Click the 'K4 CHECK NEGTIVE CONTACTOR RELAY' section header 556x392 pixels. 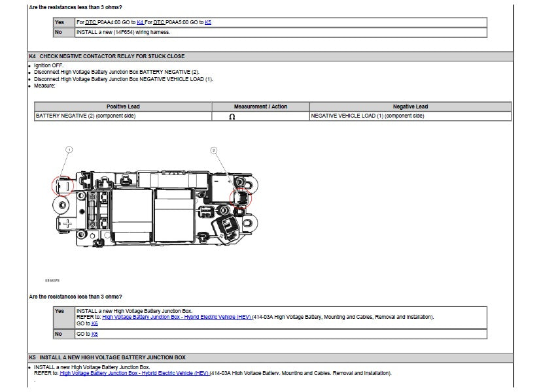pos(270,56)
